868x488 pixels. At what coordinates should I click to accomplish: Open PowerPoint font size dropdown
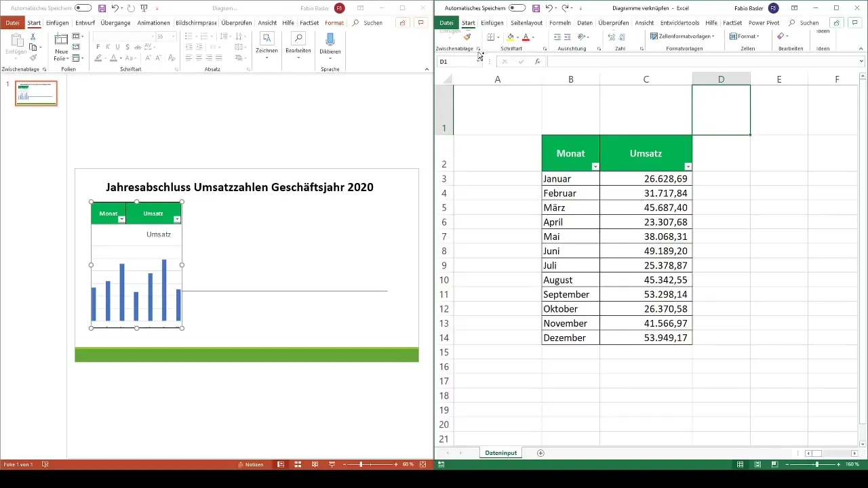pos(174,37)
